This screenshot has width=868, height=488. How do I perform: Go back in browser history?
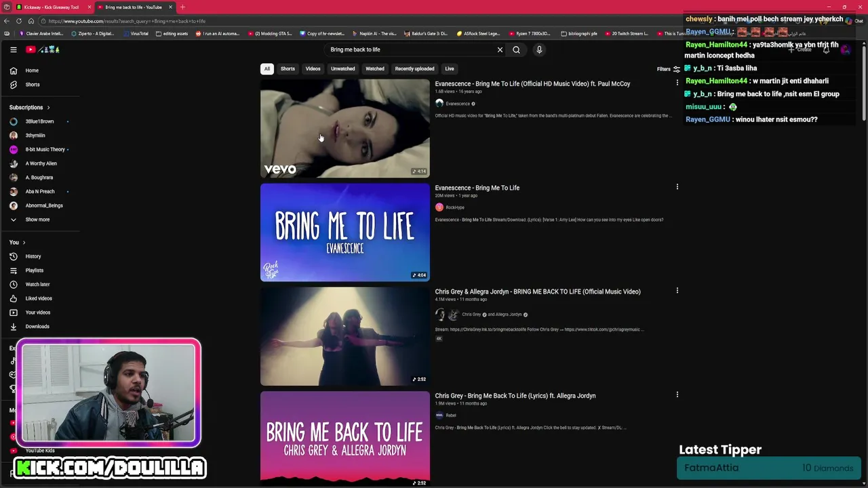pyautogui.click(x=7, y=21)
